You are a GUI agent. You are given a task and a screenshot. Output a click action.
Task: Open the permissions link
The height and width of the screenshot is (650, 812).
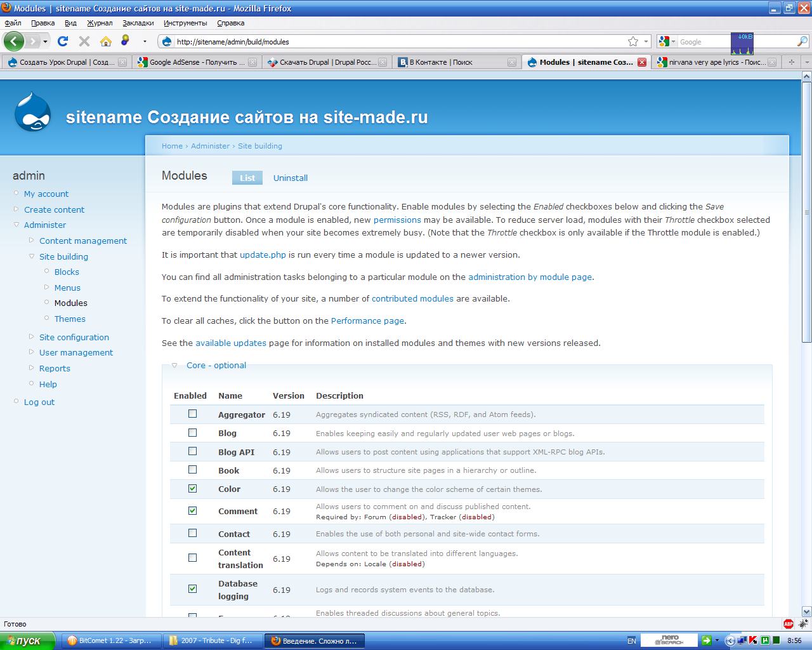click(397, 220)
